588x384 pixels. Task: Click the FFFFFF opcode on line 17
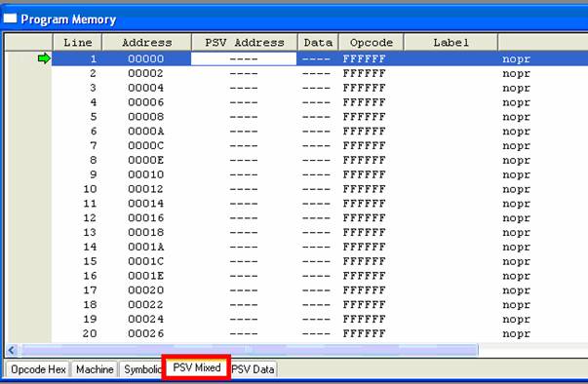point(364,290)
